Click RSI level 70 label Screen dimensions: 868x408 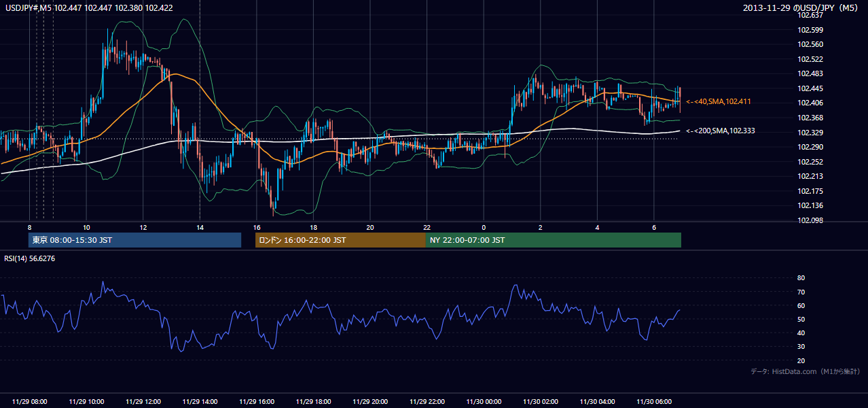click(801, 292)
